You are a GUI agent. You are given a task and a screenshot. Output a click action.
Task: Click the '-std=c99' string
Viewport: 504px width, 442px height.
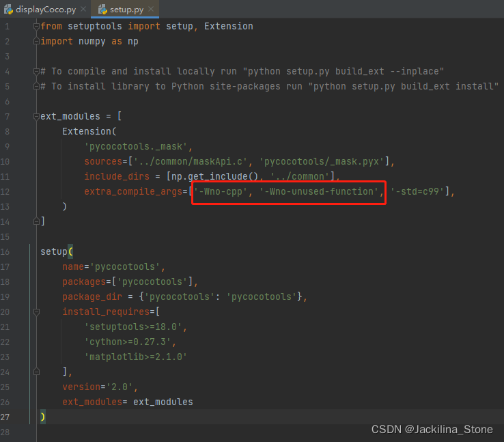point(417,191)
